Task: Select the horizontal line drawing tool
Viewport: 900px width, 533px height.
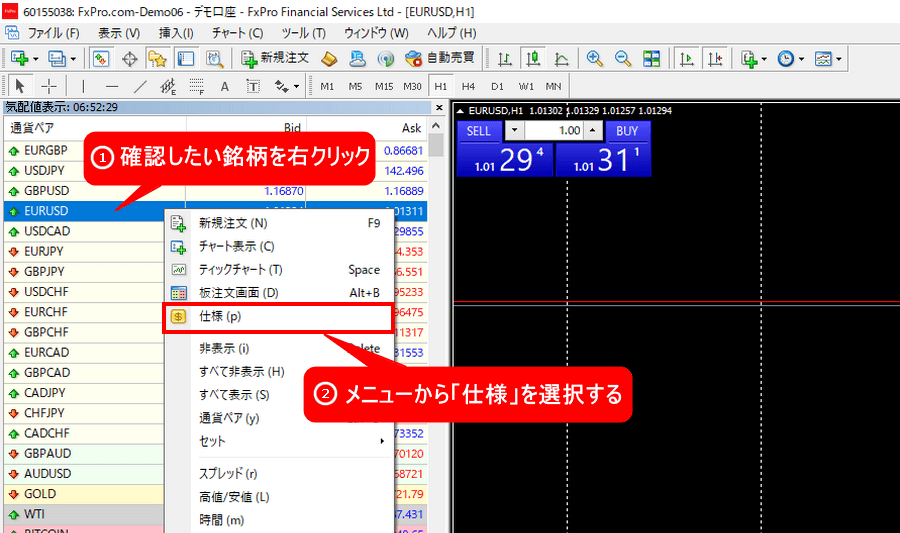Action: pos(112,87)
